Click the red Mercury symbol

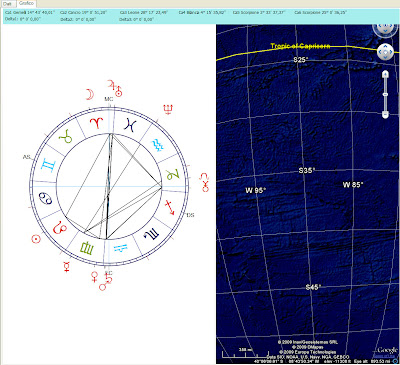pyautogui.click(x=67, y=266)
